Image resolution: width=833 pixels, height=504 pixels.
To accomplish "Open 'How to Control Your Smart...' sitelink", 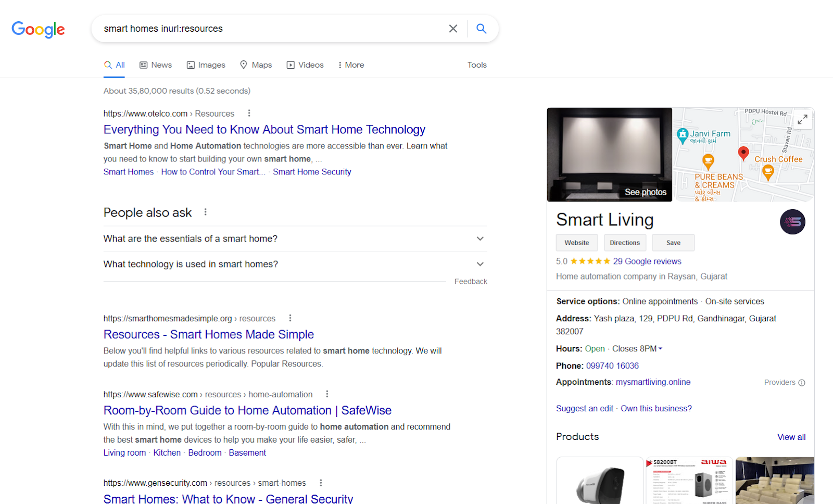I will click(213, 172).
